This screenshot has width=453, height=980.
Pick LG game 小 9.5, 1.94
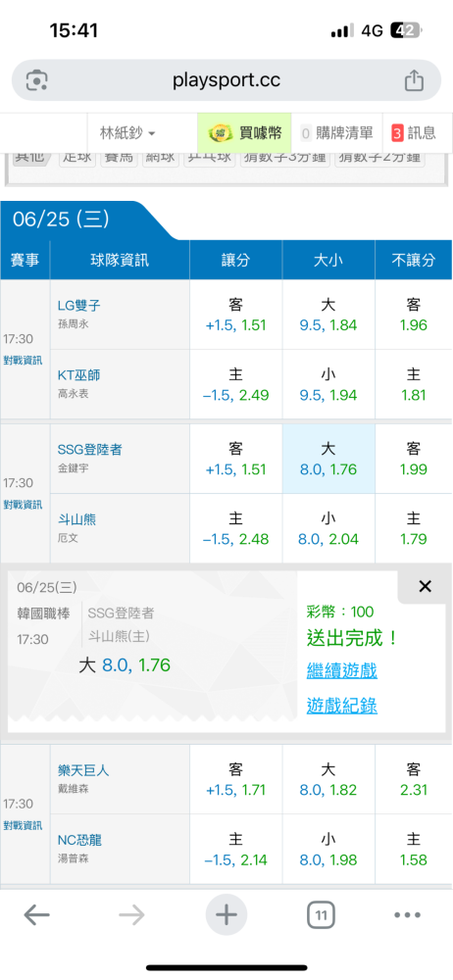[x=328, y=384]
